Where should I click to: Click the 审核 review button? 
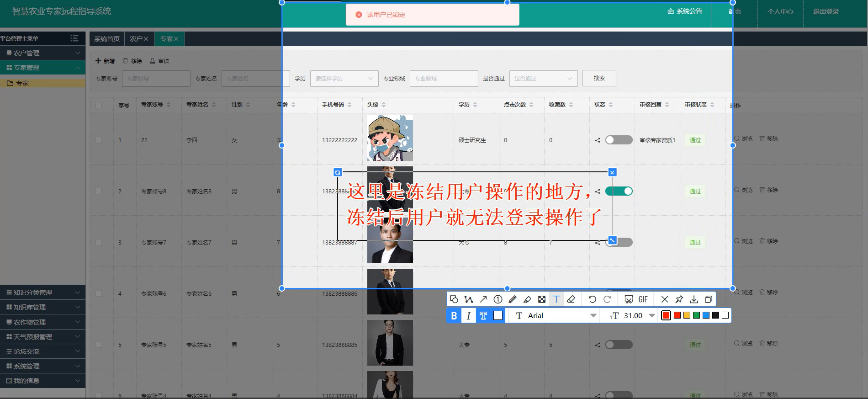point(159,61)
